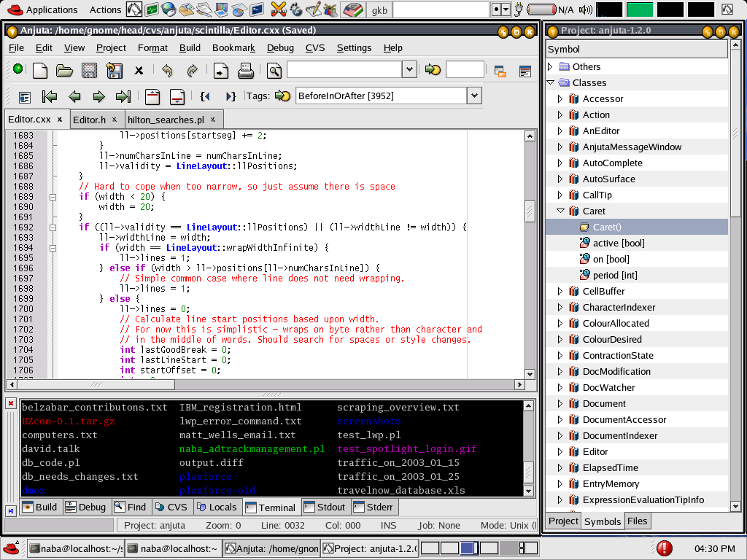Open the Tags function dropdown
Viewport: 747px width, 560px height.
474,96
